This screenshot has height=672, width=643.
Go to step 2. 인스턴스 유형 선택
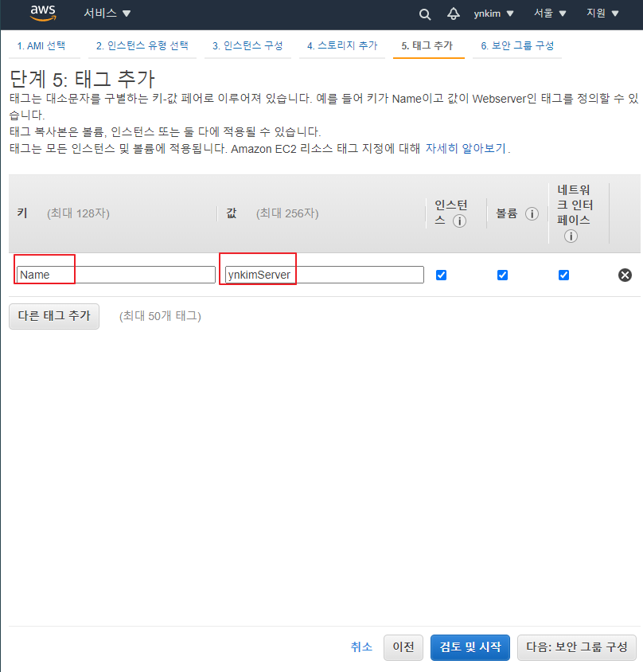tap(142, 45)
